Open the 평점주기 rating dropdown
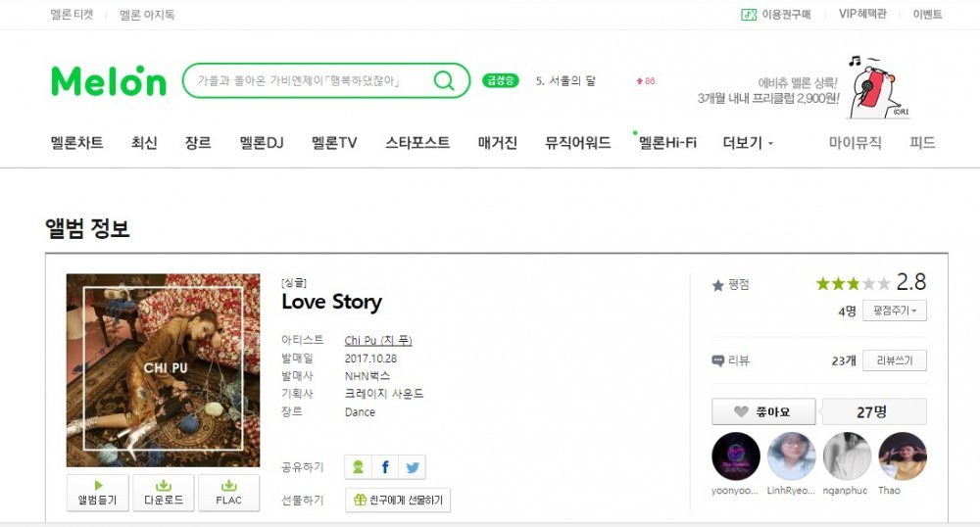980x527 pixels. pos(895,311)
